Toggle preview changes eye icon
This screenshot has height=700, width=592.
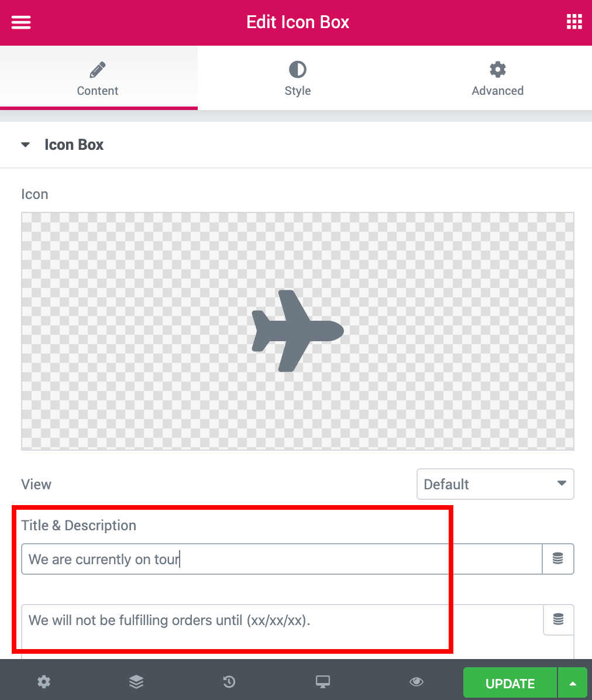[x=417, y=682]
